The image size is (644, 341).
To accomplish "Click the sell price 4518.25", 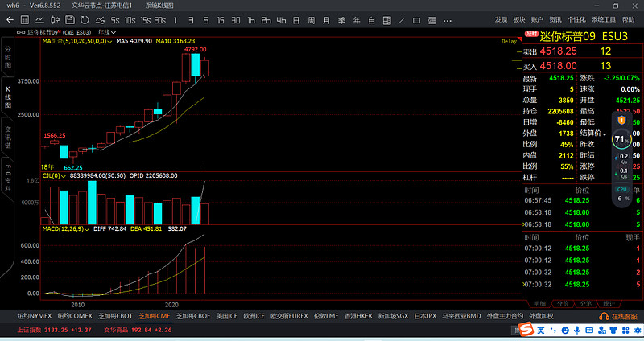I will coord(558,51).
